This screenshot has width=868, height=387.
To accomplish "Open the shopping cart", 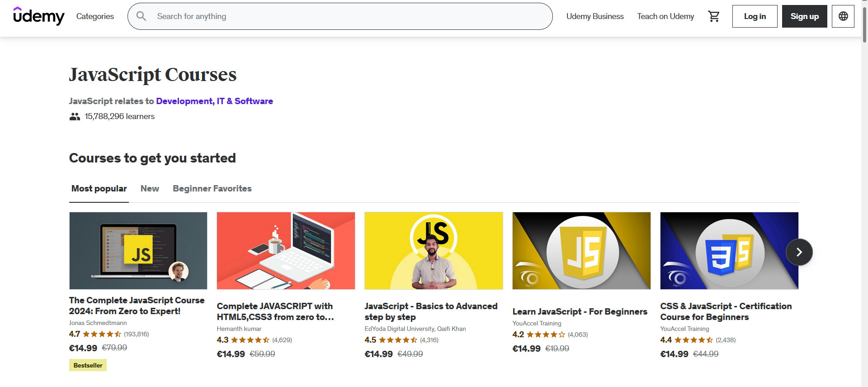I will point(714,16).
